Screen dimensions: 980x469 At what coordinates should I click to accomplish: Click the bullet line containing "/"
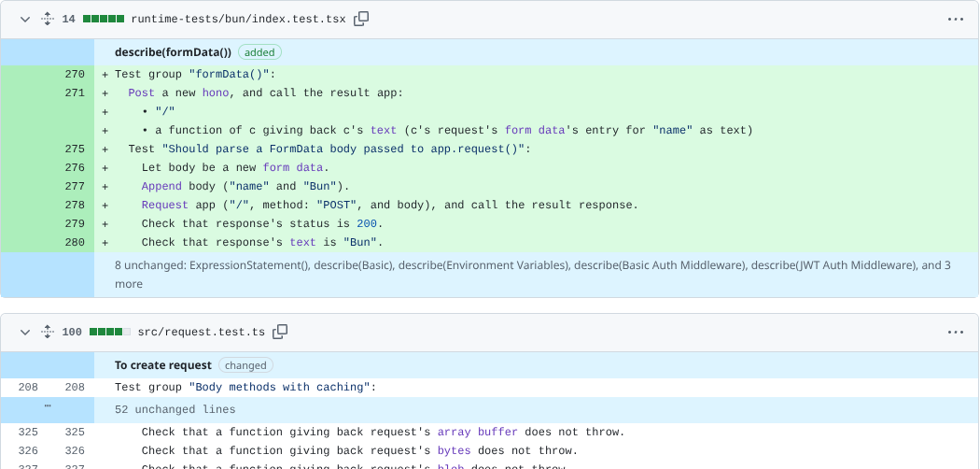tap(159, 112)
